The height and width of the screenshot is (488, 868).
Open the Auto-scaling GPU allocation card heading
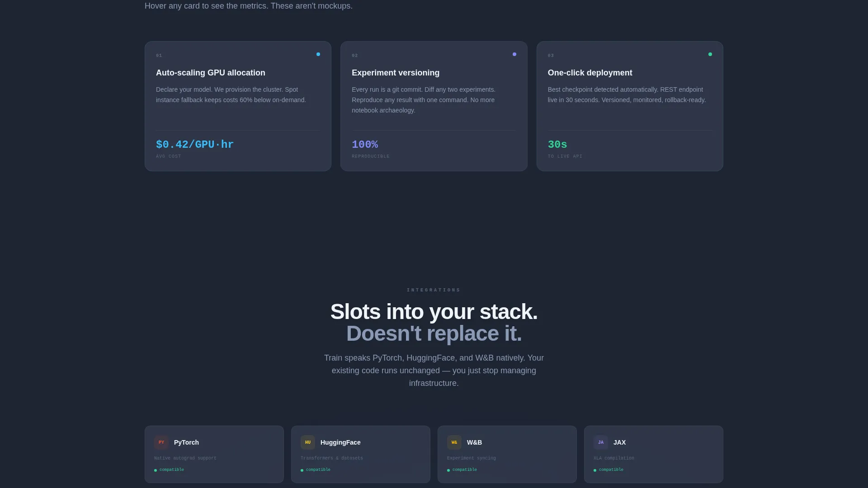[211, 73]
